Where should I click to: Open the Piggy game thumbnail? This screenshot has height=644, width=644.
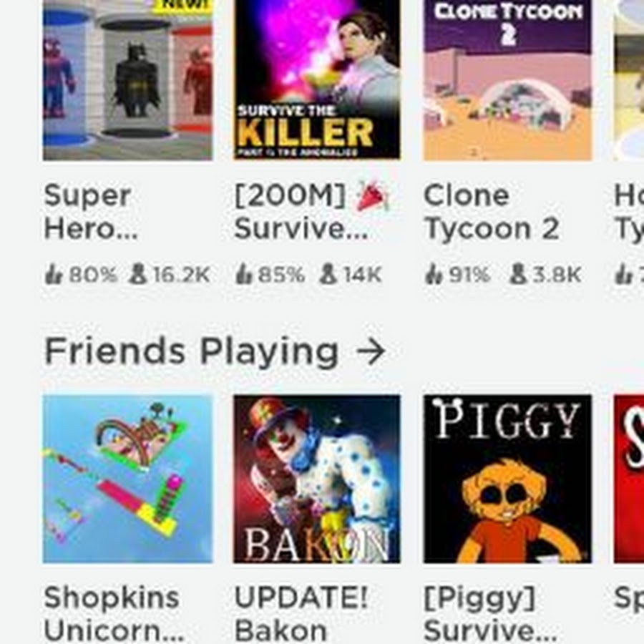click(x=507, y=479)
